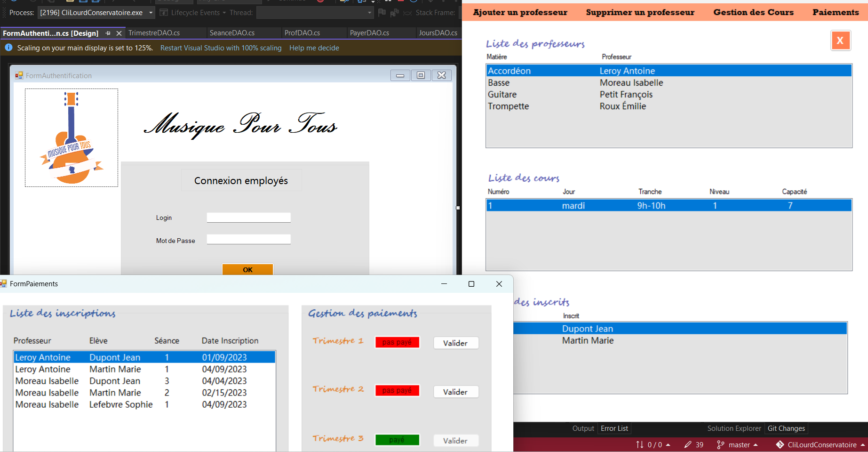Open the Process dropdown for CliLourdConservatoire.exe

(151, 13)
